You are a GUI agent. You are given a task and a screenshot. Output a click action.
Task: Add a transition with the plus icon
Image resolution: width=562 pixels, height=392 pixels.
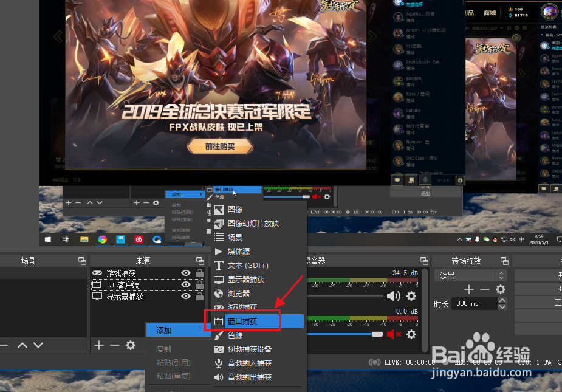click(469, 289)
